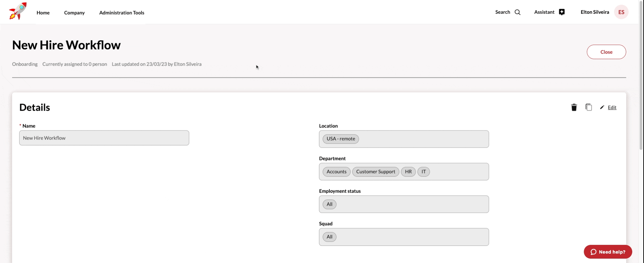Viewport: 644px width, 263px height.
Task: Open the Location selection field
Action: click(421, 139)
